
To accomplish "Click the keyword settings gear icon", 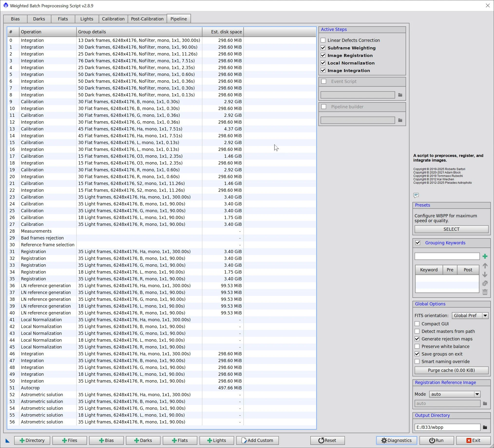I will [x=485, y=283].
